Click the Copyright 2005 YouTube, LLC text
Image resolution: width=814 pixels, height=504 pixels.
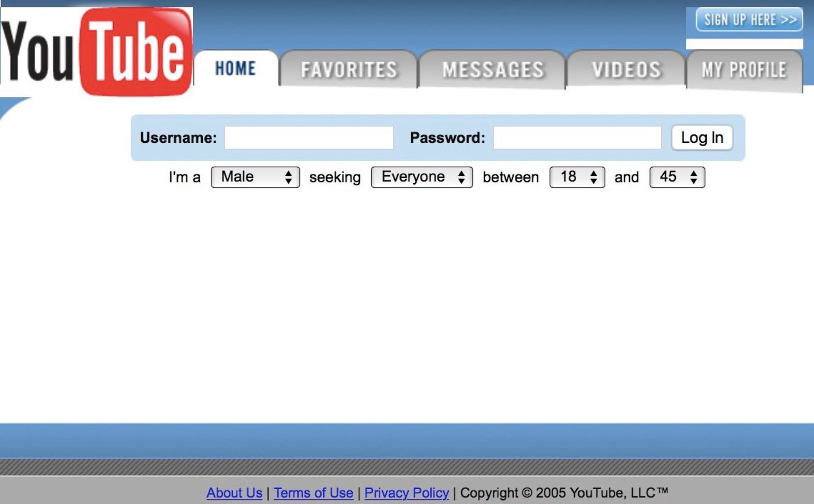[x=564, y=493]
